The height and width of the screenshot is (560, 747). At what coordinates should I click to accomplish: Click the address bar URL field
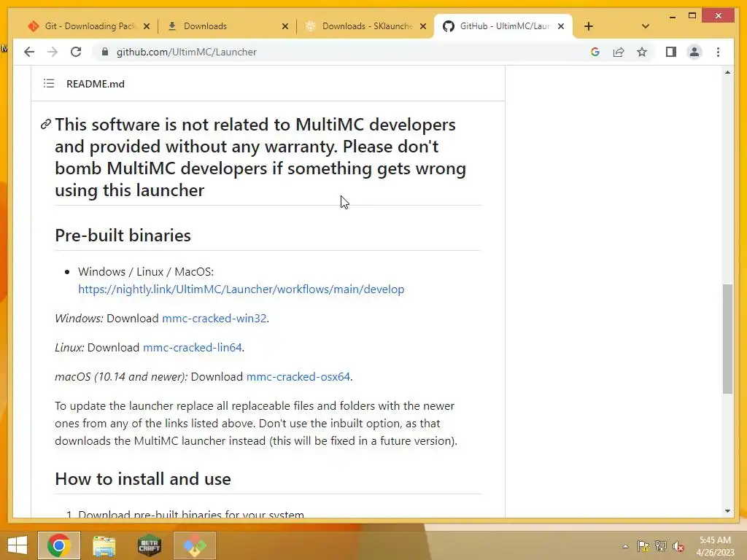(x=343, y=52)
